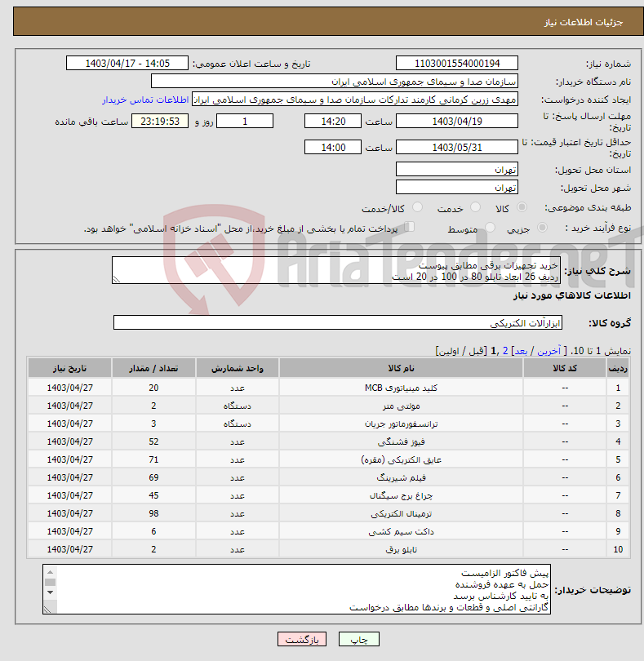Click the remaining time 23:19:53 field
Viewport: 644px width, 661px height.
click(160, 121)
